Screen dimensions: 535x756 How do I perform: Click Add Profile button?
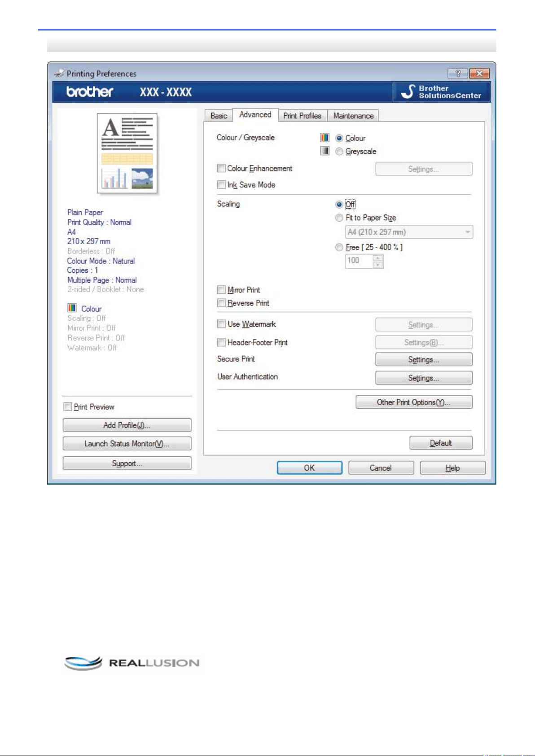pos(127,425)
